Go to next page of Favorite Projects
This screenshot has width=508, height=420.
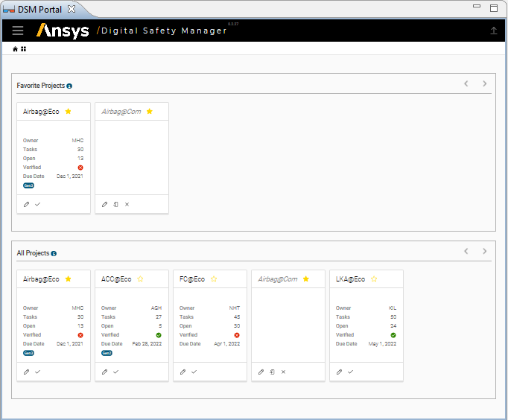(x=484, y=84)
